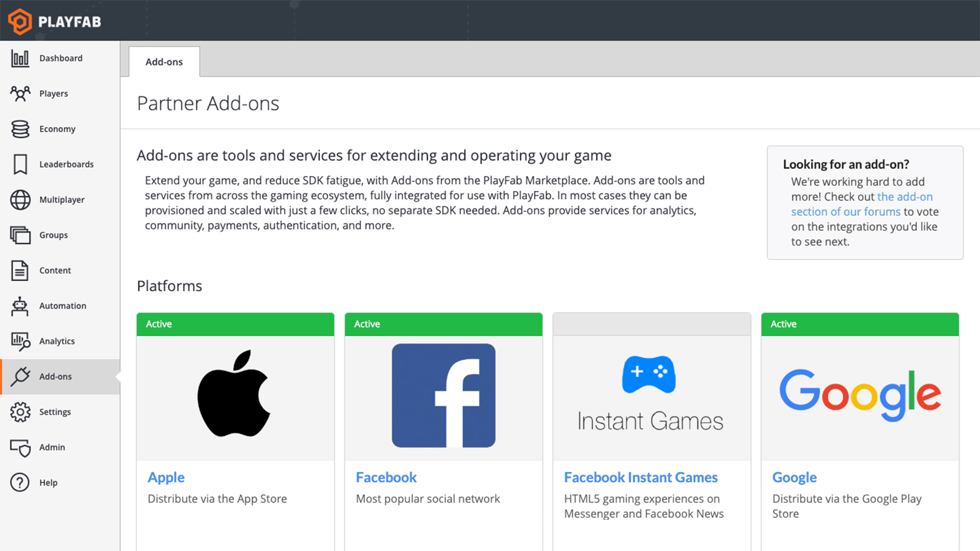Screen dimensions: 980x551
Task: Click the Automation robot icon
Action: (20, 306)
